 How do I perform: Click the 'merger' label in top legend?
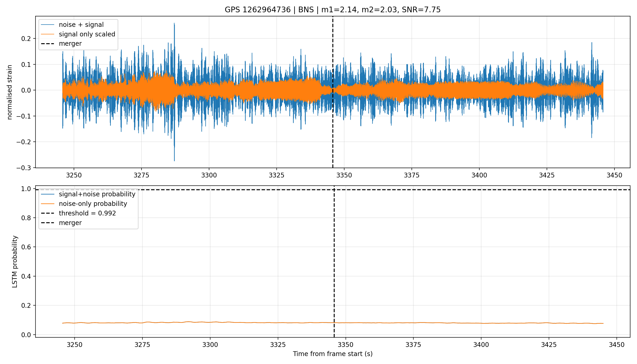pos(70,44)
